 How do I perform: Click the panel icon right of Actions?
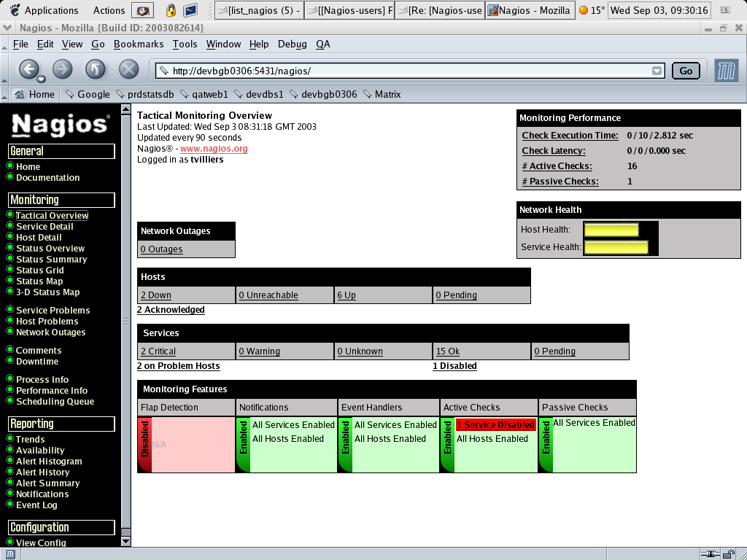coord(142,10)
